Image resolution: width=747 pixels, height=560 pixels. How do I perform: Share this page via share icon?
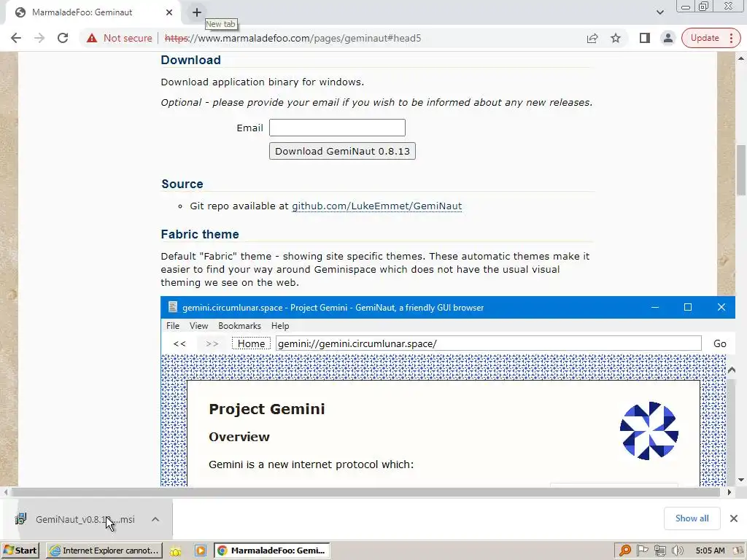coord(592,38)
